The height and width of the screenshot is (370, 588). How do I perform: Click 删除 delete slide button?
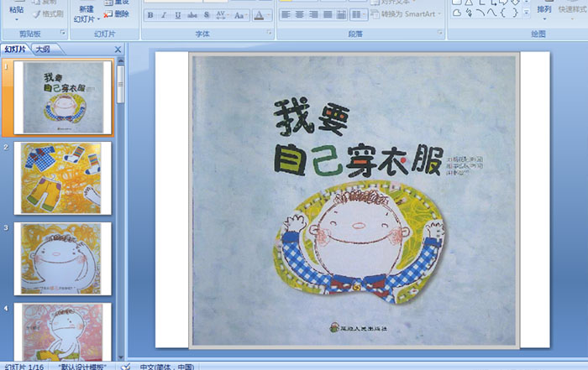pos(117,14)
